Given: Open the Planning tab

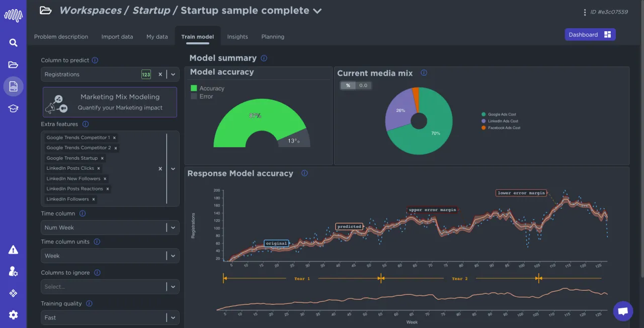Looking at the screenshot, I should (x=272, y=36).
